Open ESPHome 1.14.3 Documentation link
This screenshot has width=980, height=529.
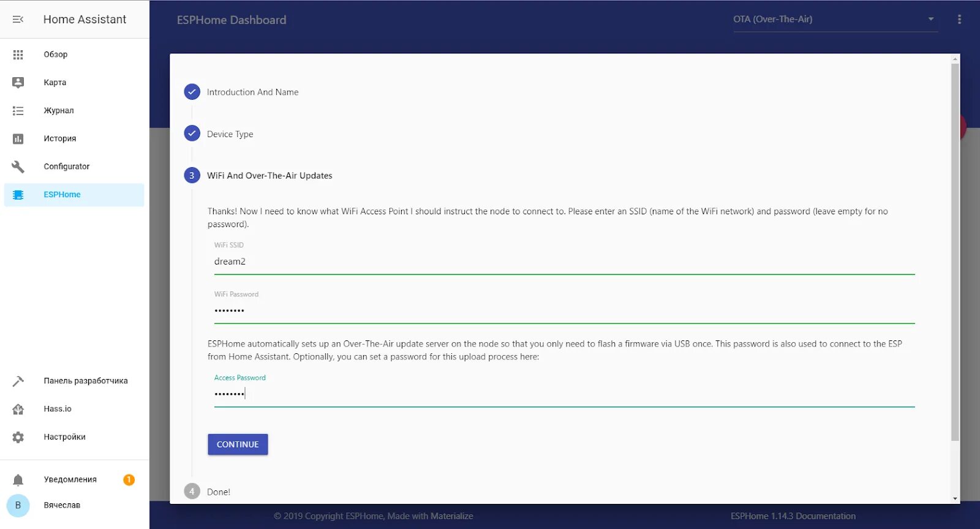tap(793, 516)
